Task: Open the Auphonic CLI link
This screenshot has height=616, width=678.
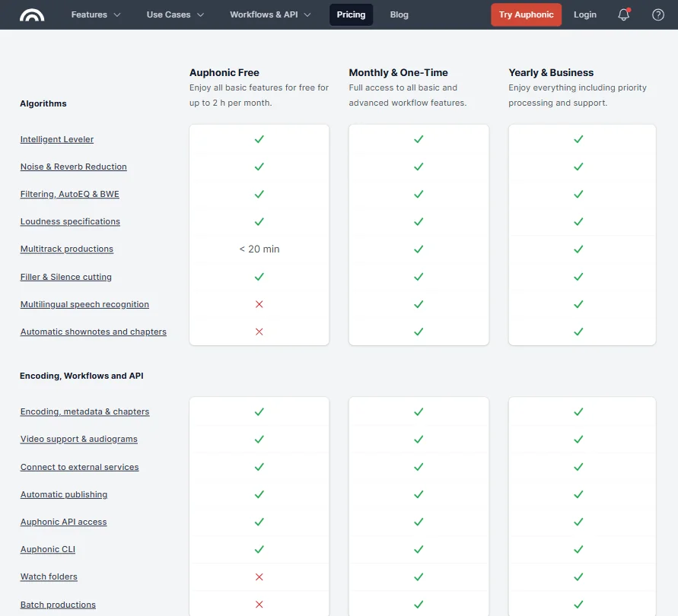Action: click(48, 549)
